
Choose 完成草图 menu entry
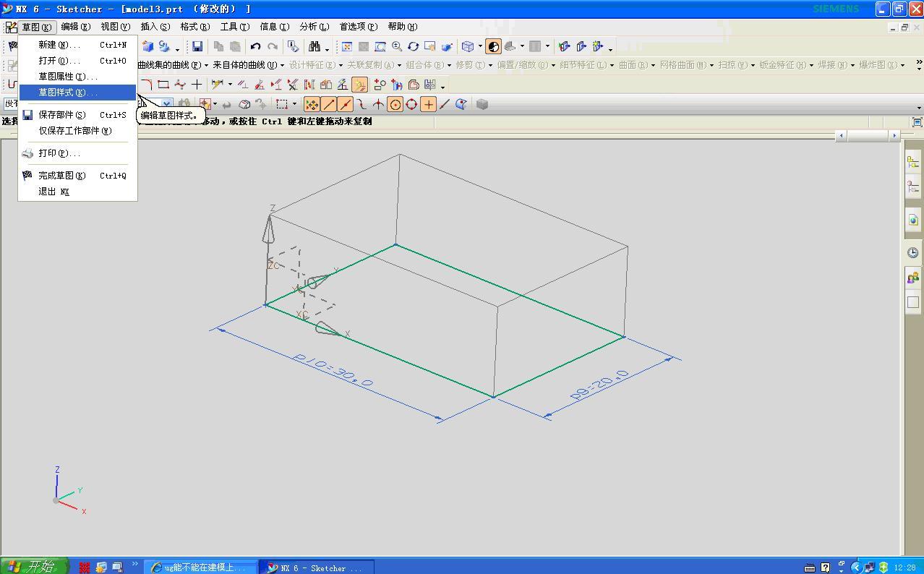77,176
